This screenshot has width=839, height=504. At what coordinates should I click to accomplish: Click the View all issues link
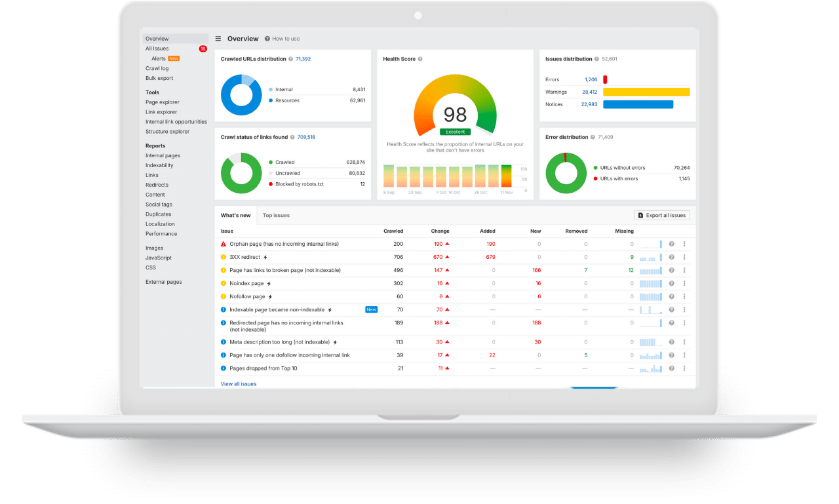(x=238, y=383)
